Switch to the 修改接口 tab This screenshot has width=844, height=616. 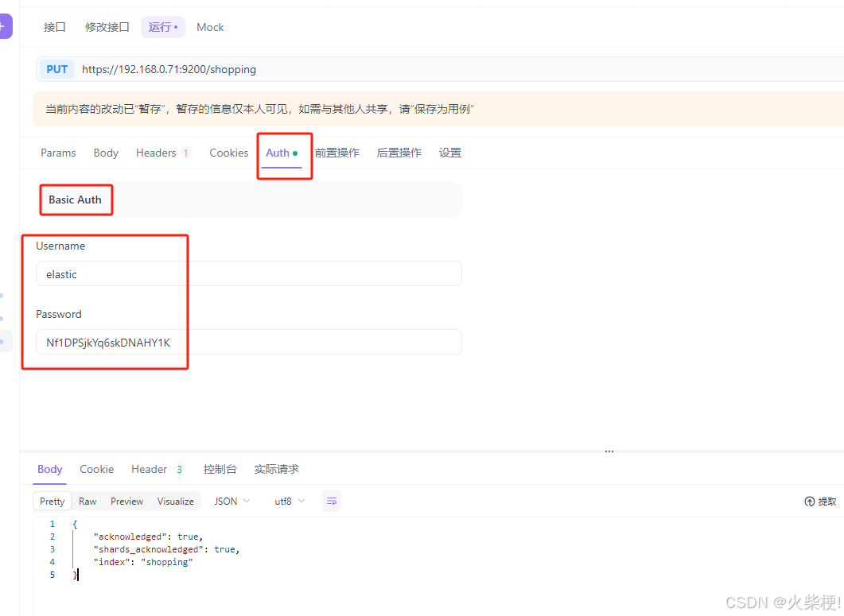[x=107, y=27]
